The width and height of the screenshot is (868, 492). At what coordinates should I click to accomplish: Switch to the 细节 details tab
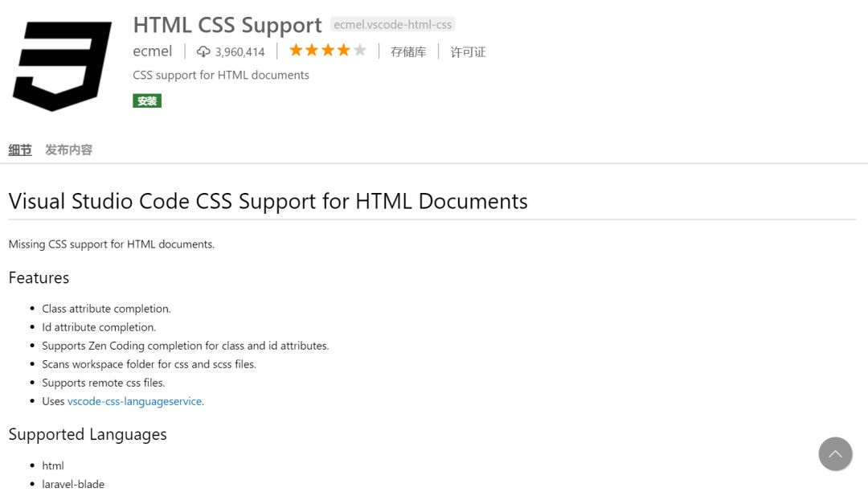pos(20,150)
